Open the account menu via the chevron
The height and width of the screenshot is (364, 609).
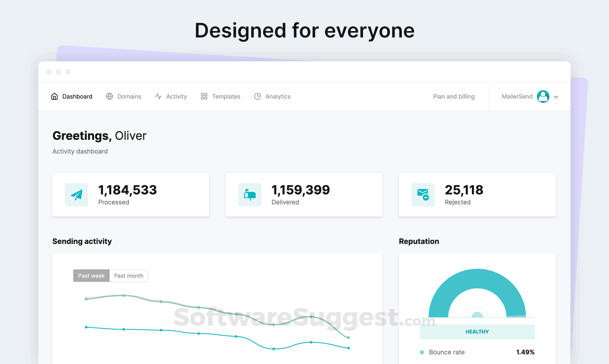tap(556, 96)
